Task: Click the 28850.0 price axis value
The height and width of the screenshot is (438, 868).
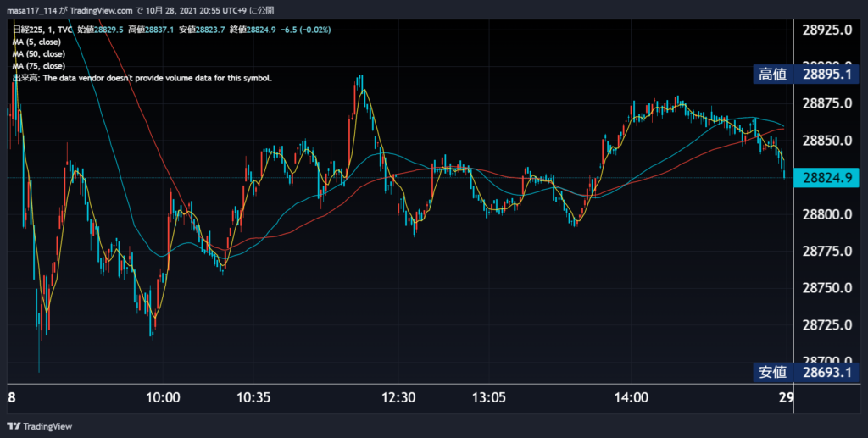Action: point(827,141)
